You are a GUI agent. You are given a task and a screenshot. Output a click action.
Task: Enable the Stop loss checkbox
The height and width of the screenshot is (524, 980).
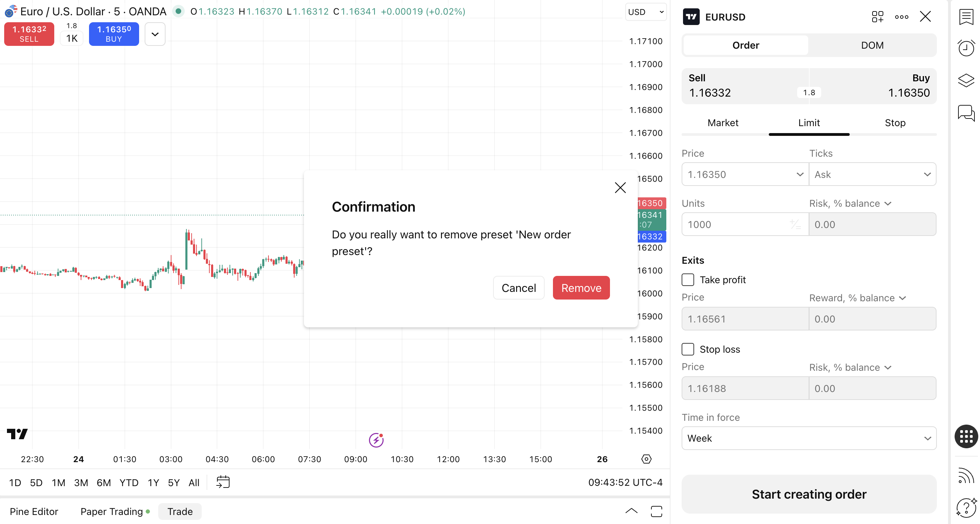pyautogui.click(x=688, y=349)
